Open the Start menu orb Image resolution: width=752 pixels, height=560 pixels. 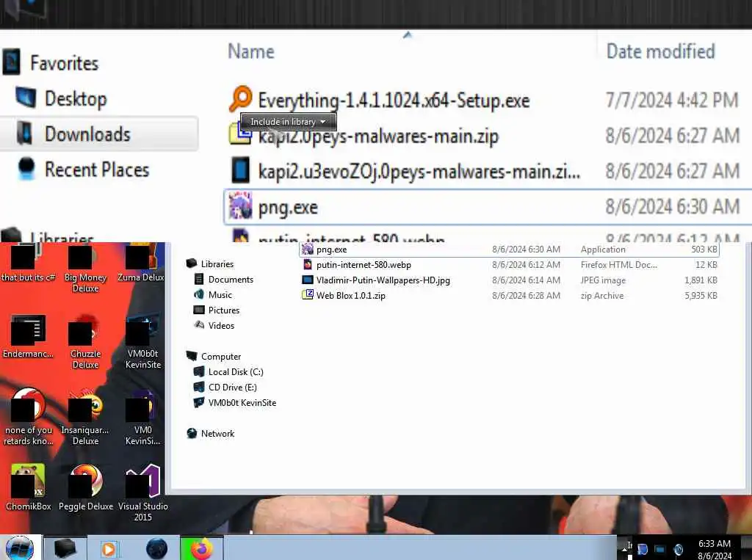point(20,548)
